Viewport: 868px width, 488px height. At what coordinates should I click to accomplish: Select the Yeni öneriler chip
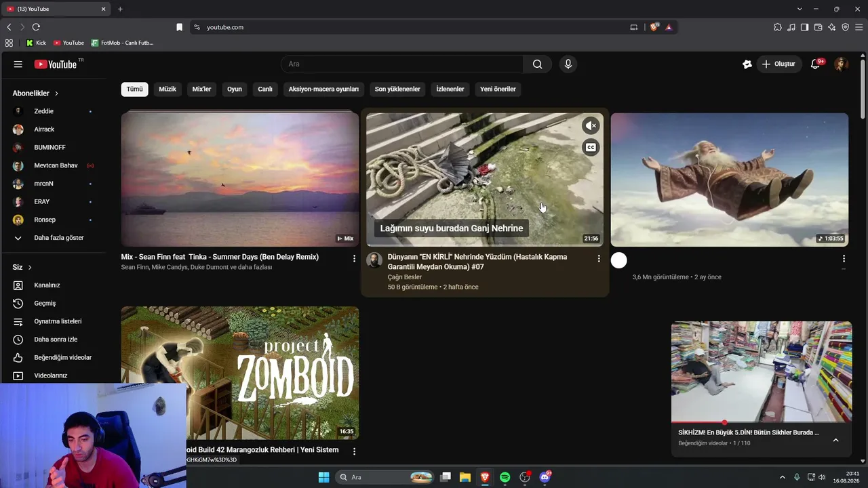point(498,89)
